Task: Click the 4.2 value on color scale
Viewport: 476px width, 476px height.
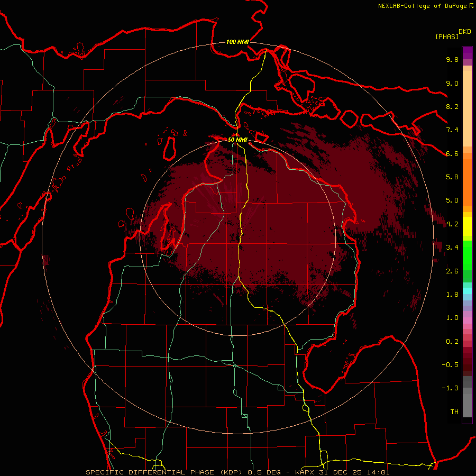Action: (x=452, y=224)
